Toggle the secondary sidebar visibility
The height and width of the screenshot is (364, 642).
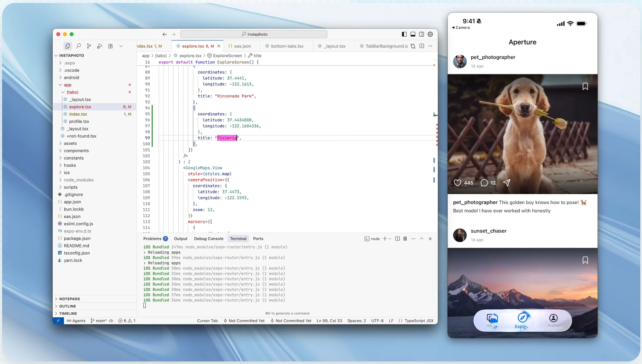(x=422, y=34)
